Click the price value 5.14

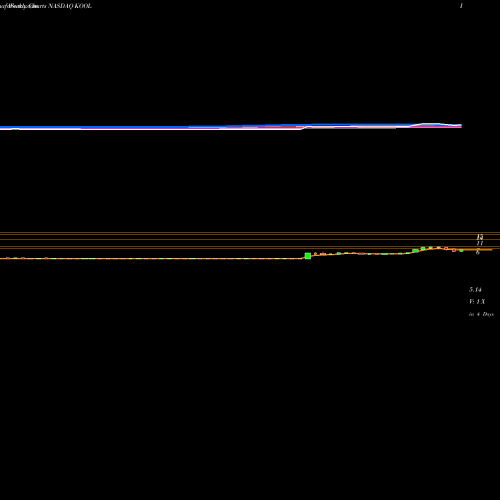click(x=475, y=289)
